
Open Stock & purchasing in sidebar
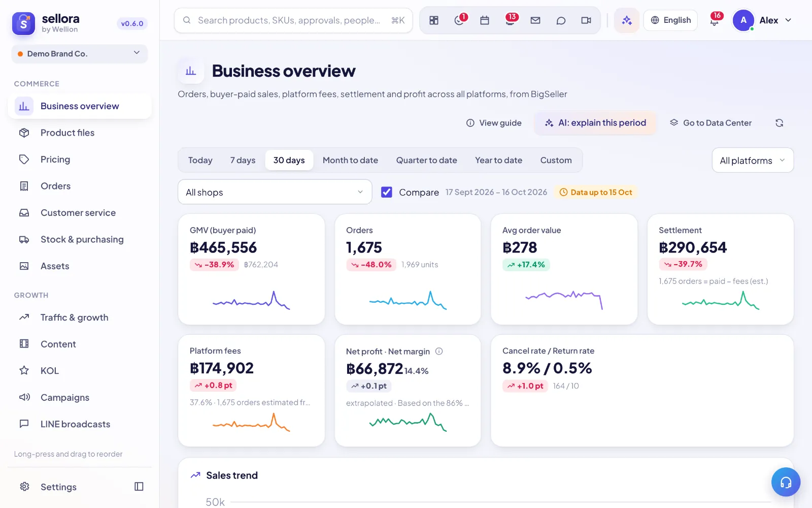click(x=80, y=239)
